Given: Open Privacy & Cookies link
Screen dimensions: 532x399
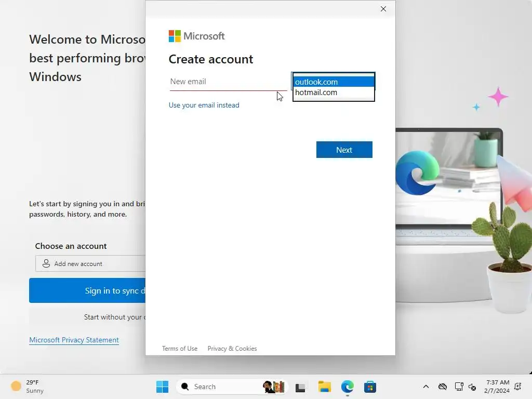Looking at the screenshot, I should pyautogui.click(x=232, y=349).
